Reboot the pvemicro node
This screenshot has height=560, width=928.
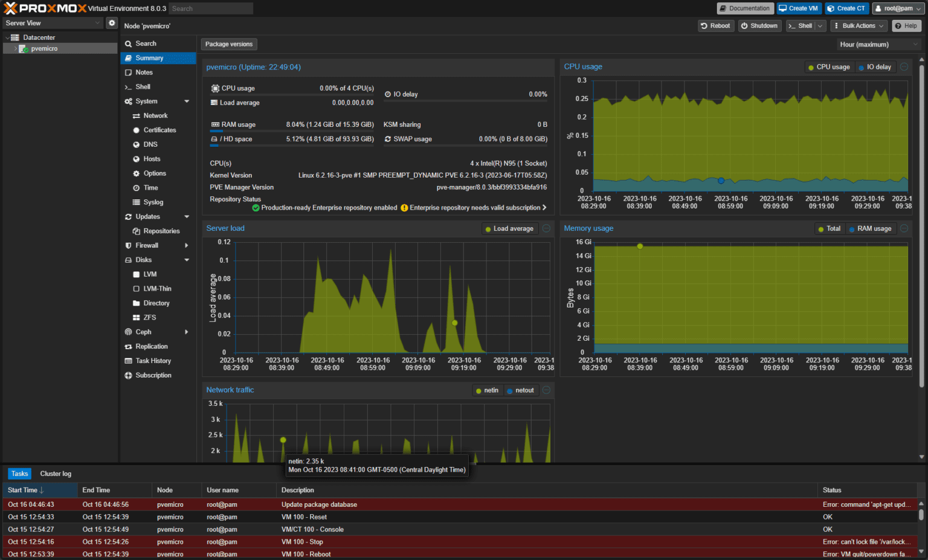pos(715,25)
